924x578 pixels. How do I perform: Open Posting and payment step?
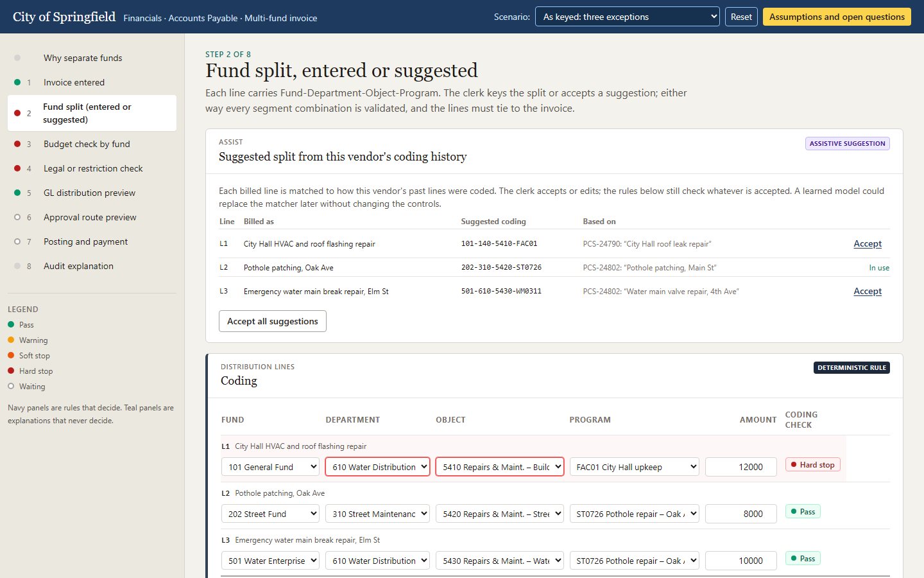[92, 241]
